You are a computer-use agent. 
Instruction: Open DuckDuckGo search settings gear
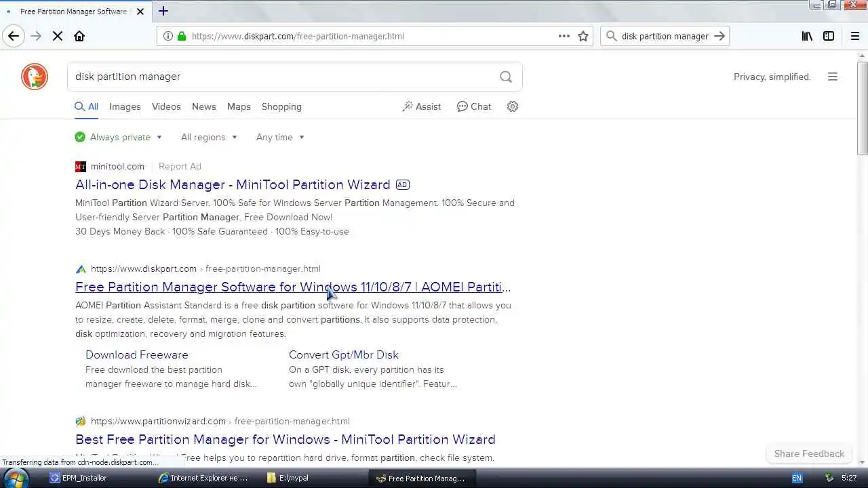[x=513, y=106]
